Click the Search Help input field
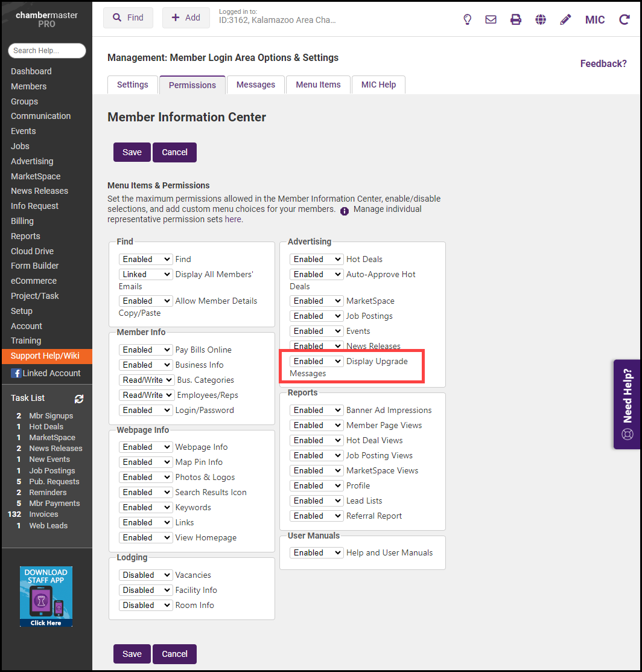 point(47,51)
